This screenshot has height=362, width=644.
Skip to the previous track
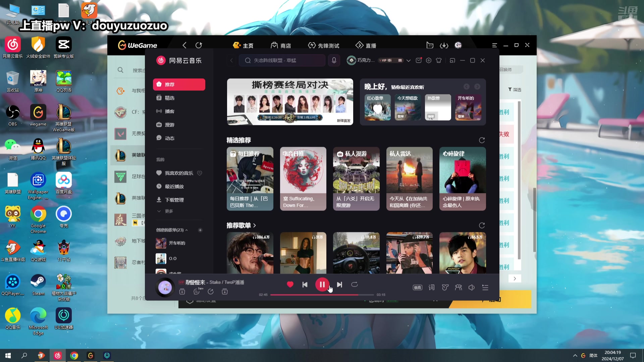[x=305, y=285]
